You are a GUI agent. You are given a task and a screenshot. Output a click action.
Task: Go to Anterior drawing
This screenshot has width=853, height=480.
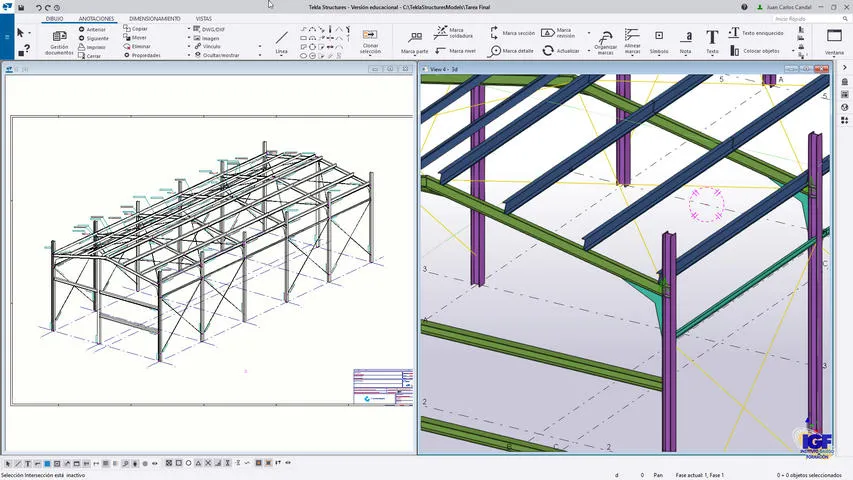(92, 29)
